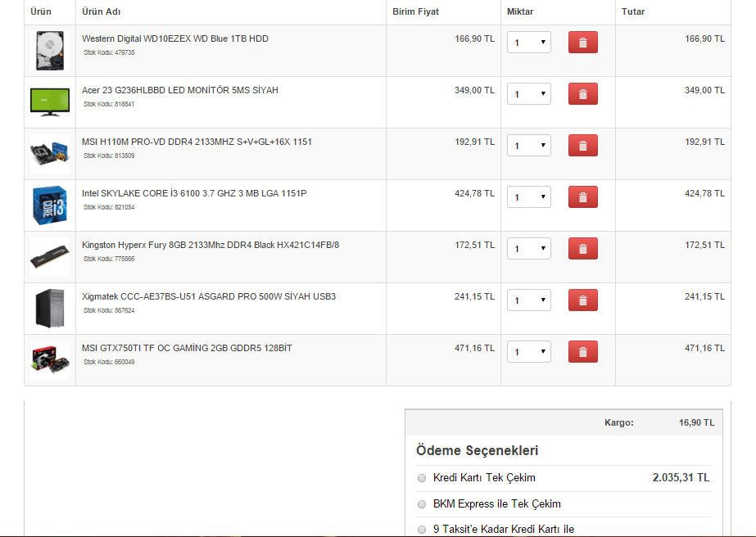The height and width of the screenshot is (537, 756).
Task: Delete the MSI GTX750TI graphics card
Action: click(582, 352)
